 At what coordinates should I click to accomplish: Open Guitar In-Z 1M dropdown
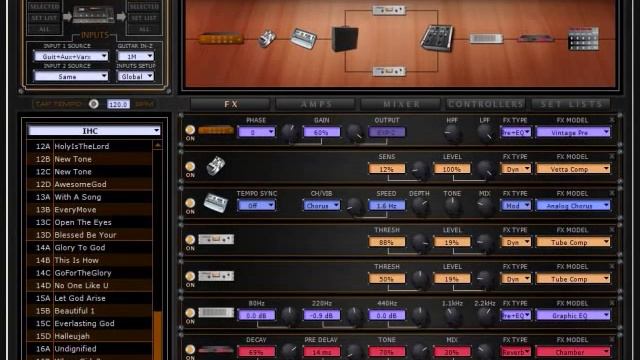click(x=136, y=56)
